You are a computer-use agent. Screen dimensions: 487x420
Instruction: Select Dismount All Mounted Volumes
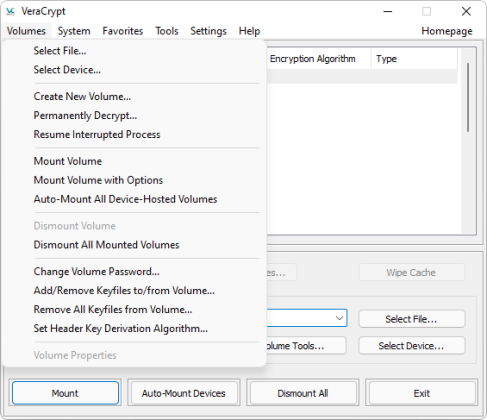tap(133, 245)
